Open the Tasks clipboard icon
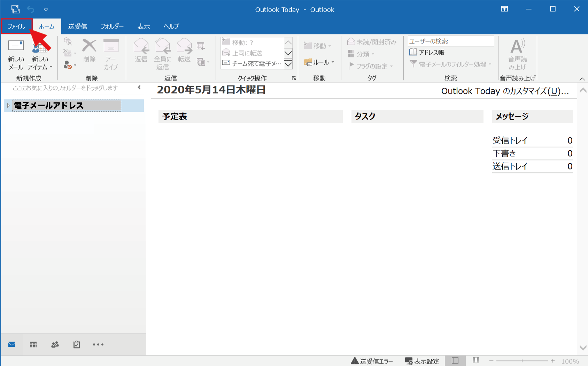 [77, 345]
